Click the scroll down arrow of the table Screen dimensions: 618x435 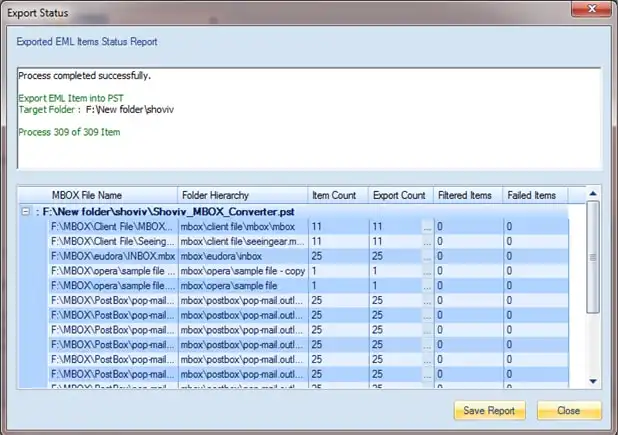[593, 381]
